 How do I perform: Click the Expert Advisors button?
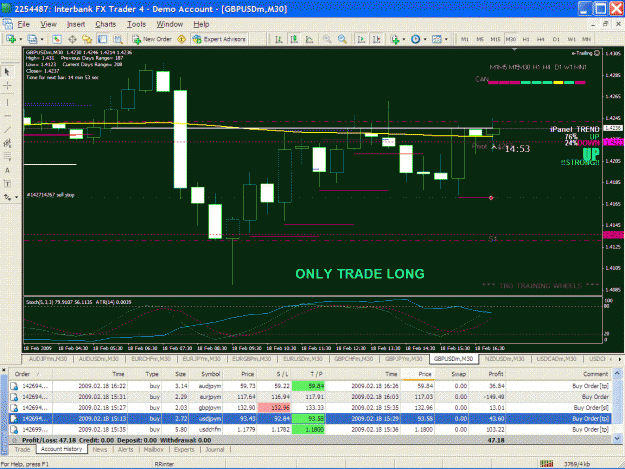pos(219,39)
